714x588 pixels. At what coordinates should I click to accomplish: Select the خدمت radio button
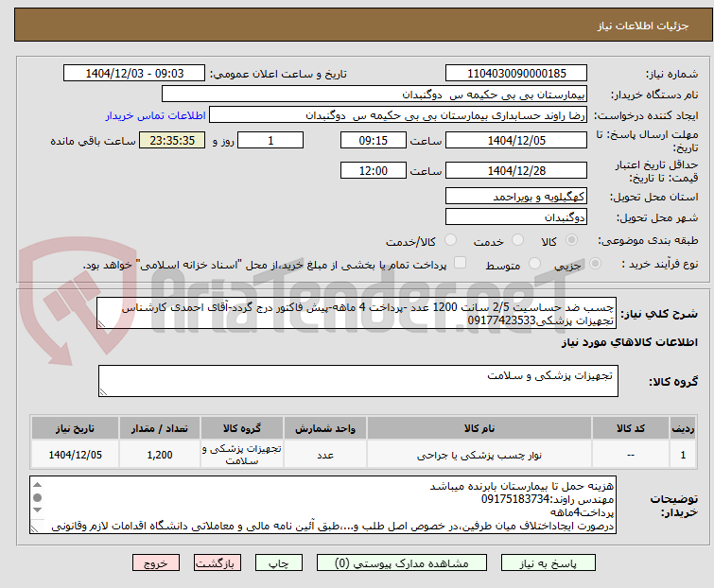click(x=517, y=240)
